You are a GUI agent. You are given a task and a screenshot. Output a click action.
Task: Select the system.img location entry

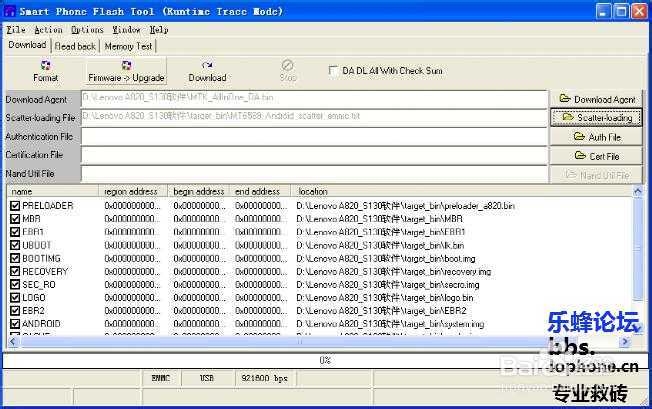[390, 324]
